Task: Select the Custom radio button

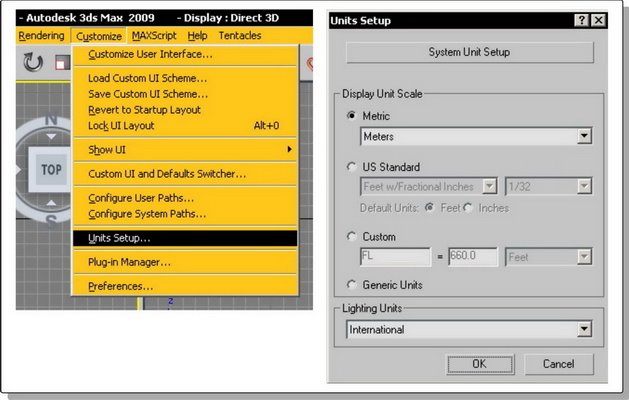Action: coord(351,236)
